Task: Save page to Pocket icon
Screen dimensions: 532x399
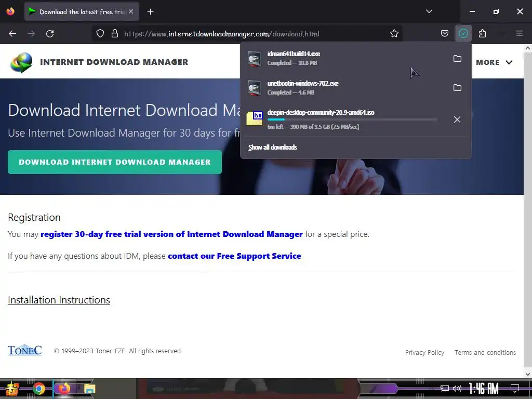Action: pos(445,33)
